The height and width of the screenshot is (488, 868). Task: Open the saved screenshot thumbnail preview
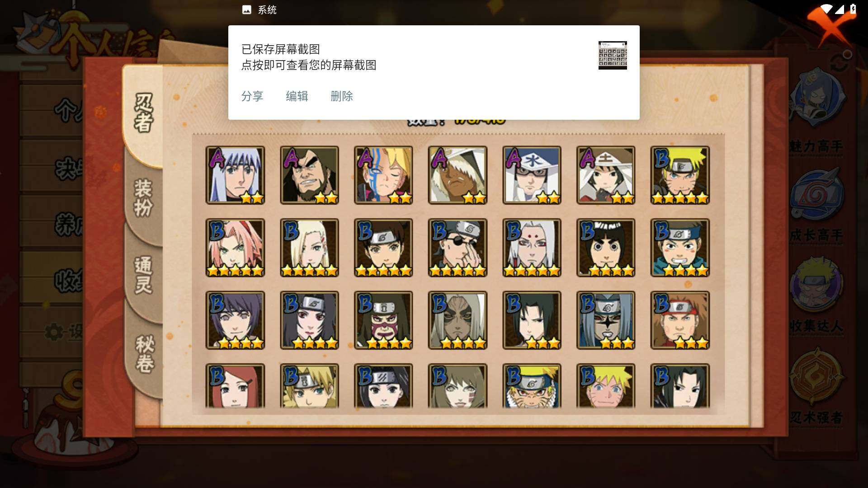coord(613,55)
